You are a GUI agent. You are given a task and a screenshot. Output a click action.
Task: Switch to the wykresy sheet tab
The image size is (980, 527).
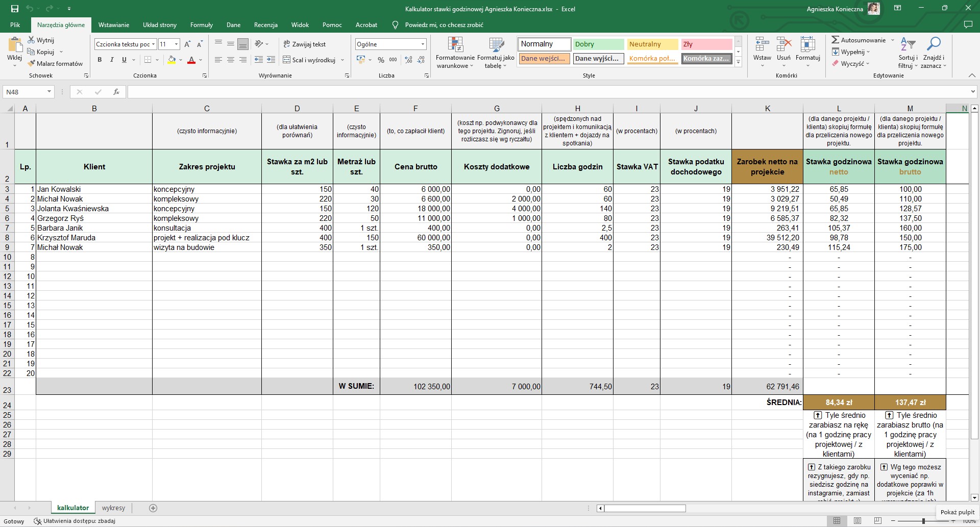point(113,508)
